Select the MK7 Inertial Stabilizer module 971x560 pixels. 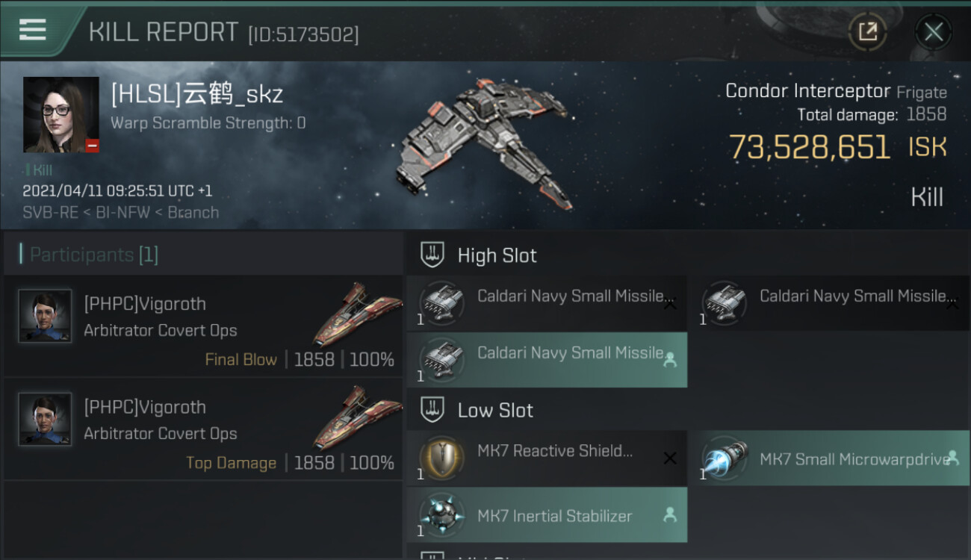click(x=547, y=515)
